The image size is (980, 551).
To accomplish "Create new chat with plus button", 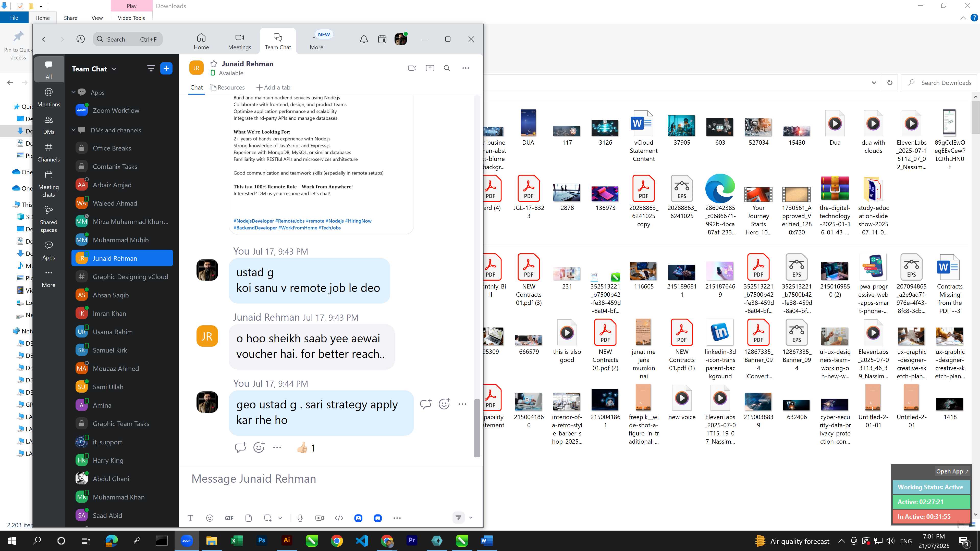I will 166,68.
